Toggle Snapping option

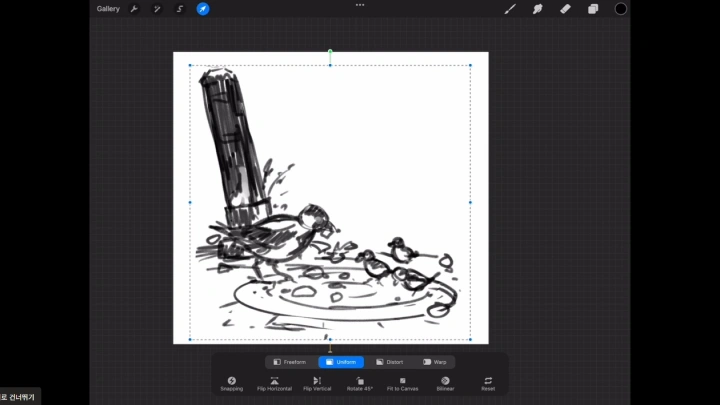click(x=231, y=384)
